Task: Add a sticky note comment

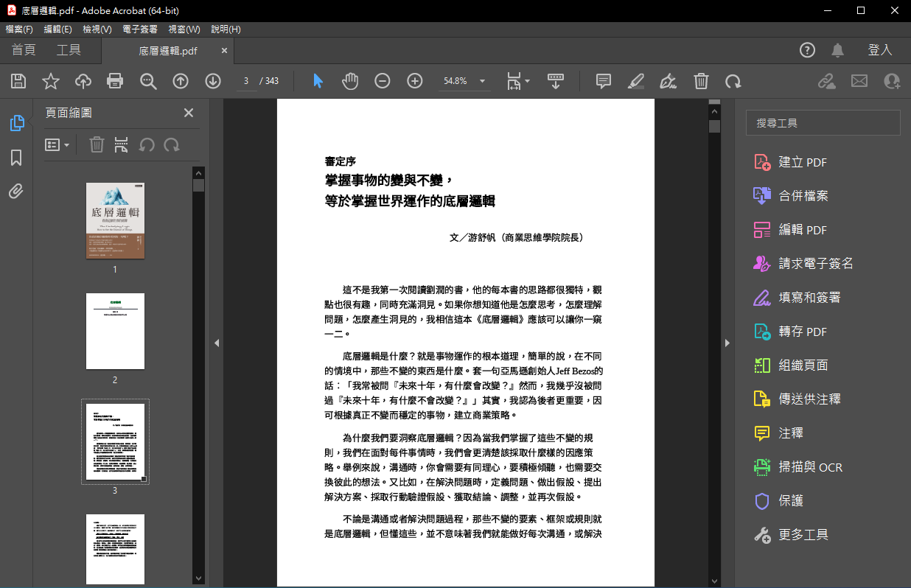Action: tap(604, 81)
